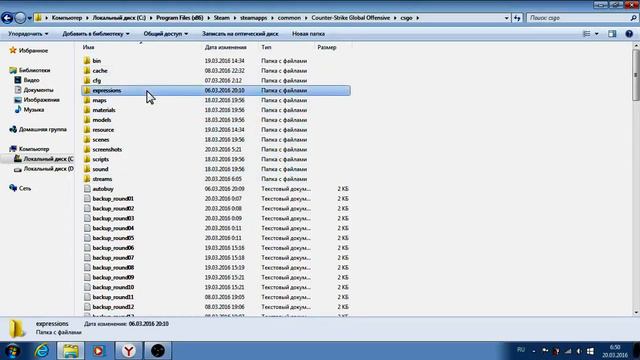Select the streams folder icon
The image size is (640, 360).
point(87,179)
